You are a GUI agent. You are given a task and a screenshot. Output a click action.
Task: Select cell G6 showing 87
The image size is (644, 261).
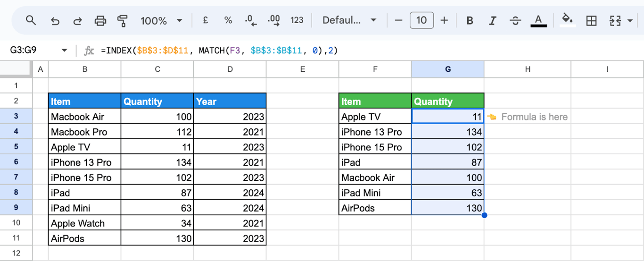coord(448,162)
